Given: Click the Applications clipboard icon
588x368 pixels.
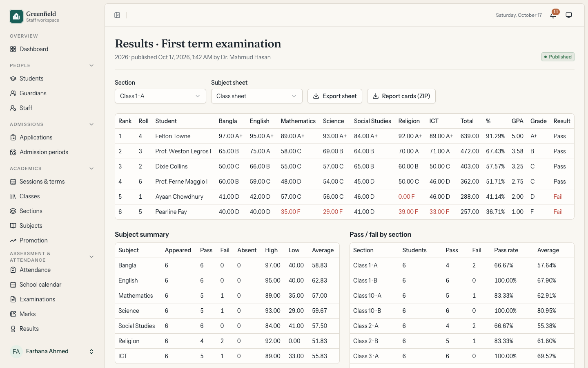Looking at the screenshot, I should (13, 137).
